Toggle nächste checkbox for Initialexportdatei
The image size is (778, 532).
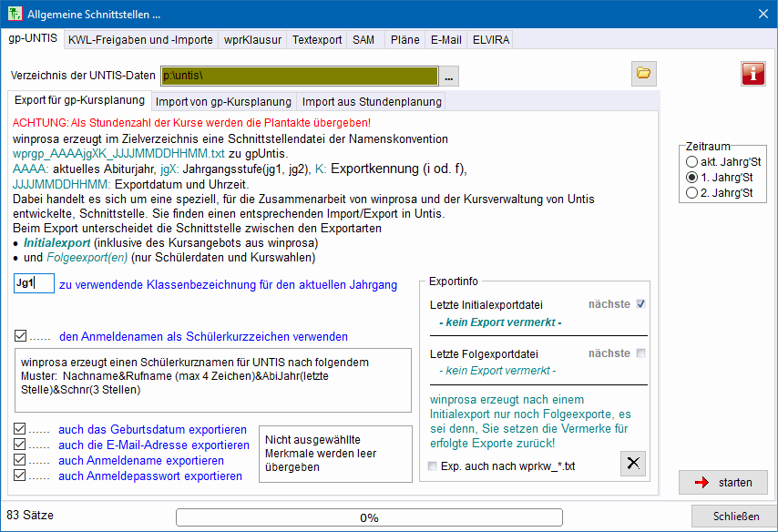(640, 304)
